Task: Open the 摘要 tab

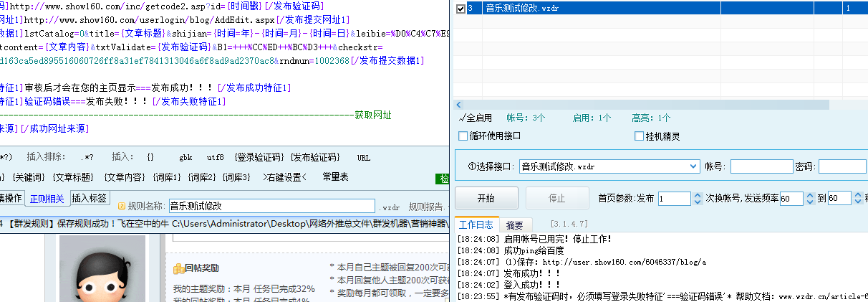Action: (514, 225)
